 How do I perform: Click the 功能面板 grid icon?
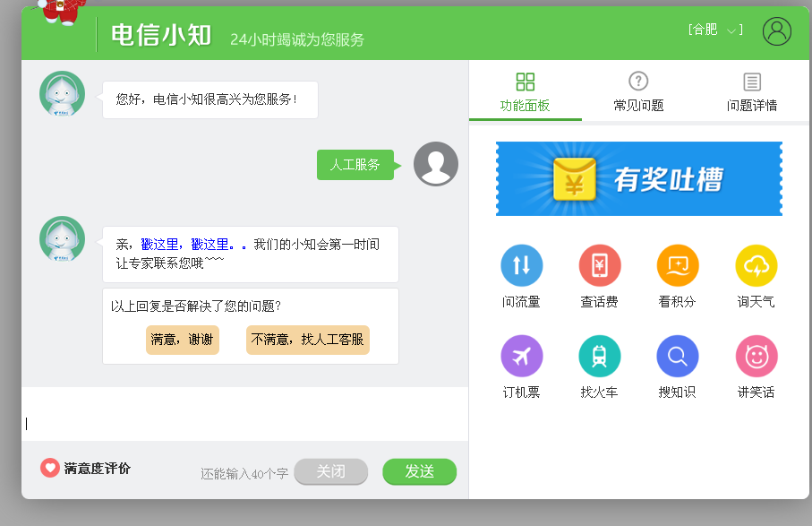point(526,82)
